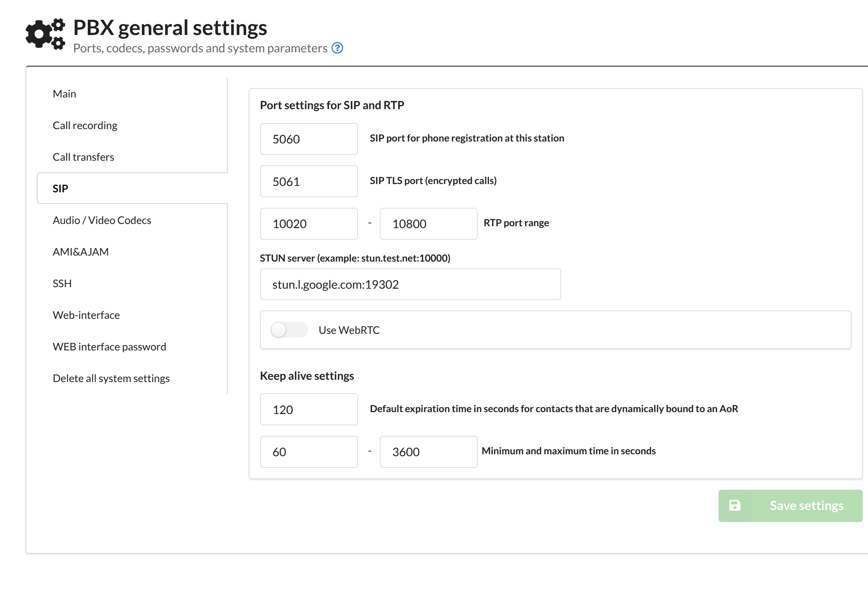The image size is (868, 612).
Task: Click the maximum time field showing 3600
Action: pos(428,452)
